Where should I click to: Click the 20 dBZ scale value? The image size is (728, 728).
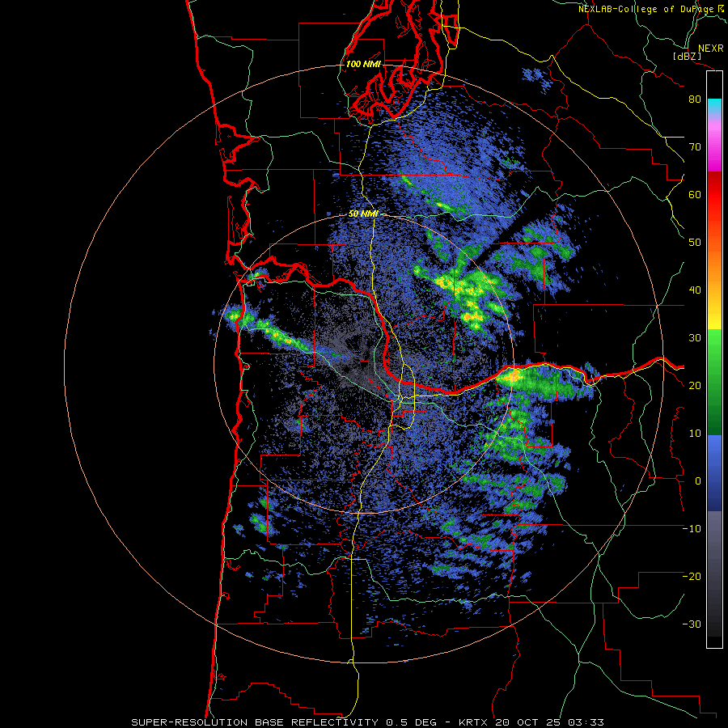[695, 386]
